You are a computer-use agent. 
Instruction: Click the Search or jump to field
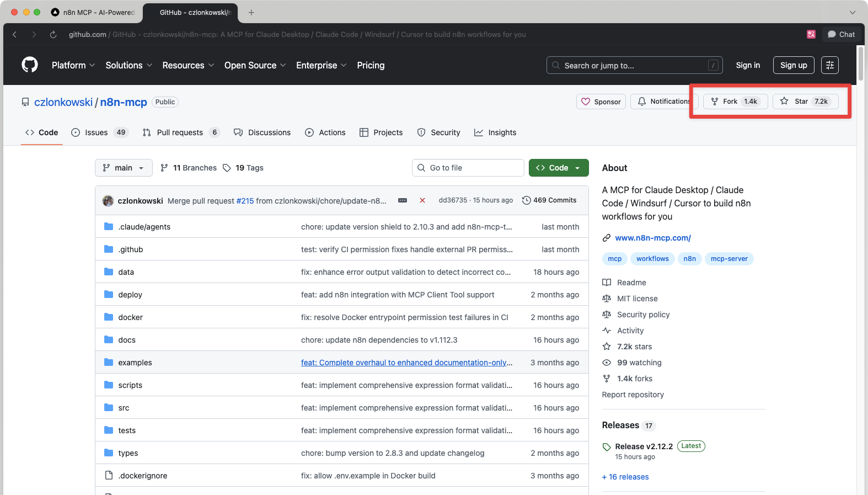point(634,65)
